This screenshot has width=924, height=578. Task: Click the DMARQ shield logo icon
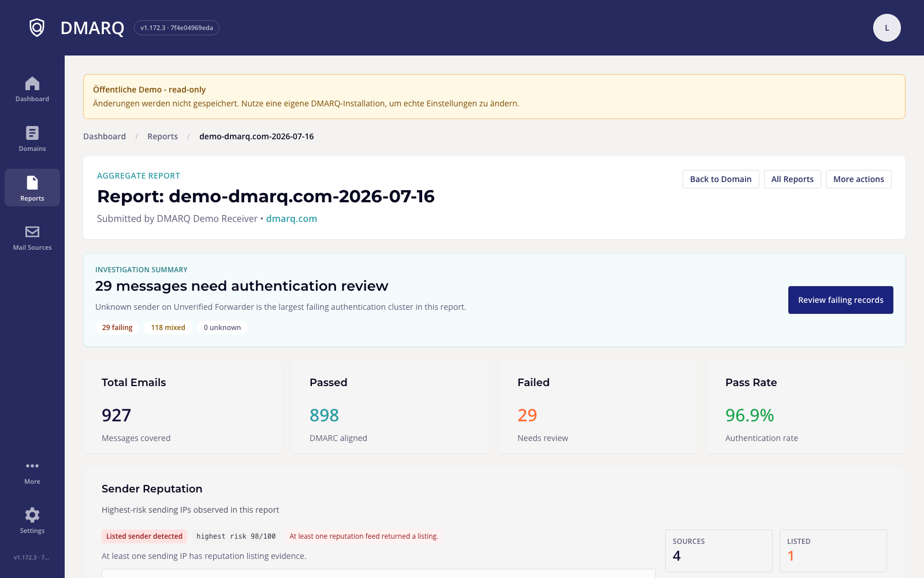tap(37, 28)
